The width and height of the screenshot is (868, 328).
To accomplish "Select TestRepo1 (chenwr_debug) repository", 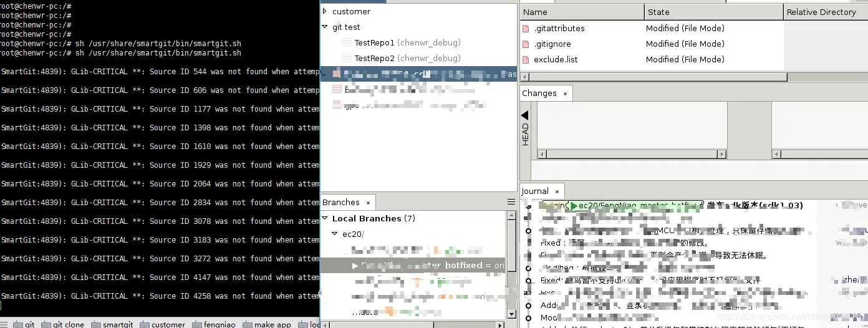I will pos(407,43).
